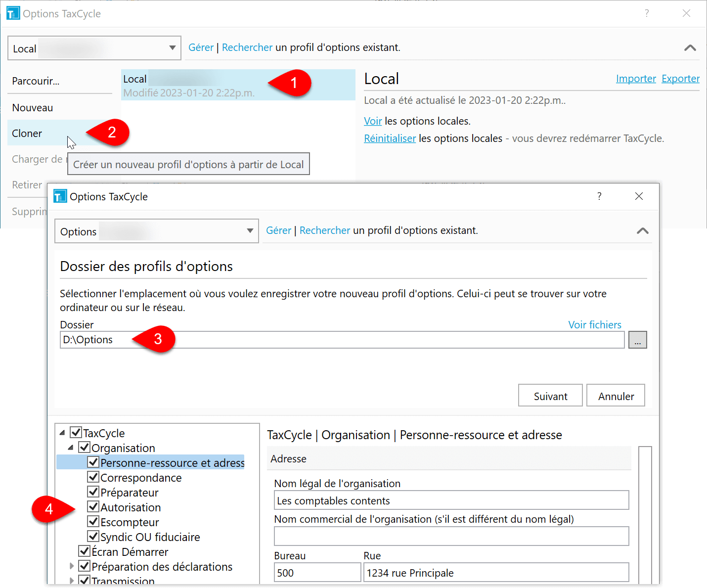Viewport: 707px width, 588px height.
Task: Click the Rue field with 1234 rue Principale
Action: pyautogui.click(x=496, y=573)
